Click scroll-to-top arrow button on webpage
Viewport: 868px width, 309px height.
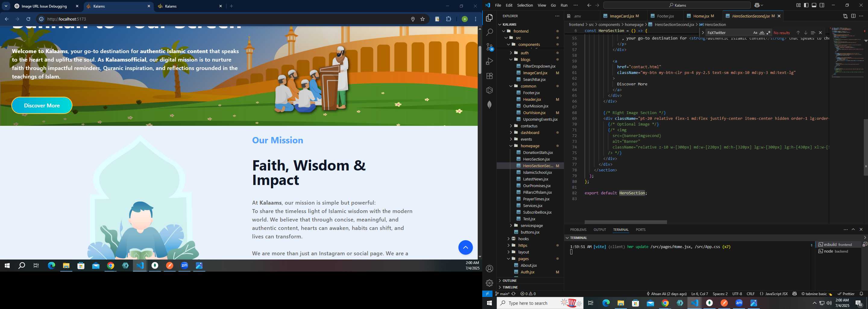point(465,248)
